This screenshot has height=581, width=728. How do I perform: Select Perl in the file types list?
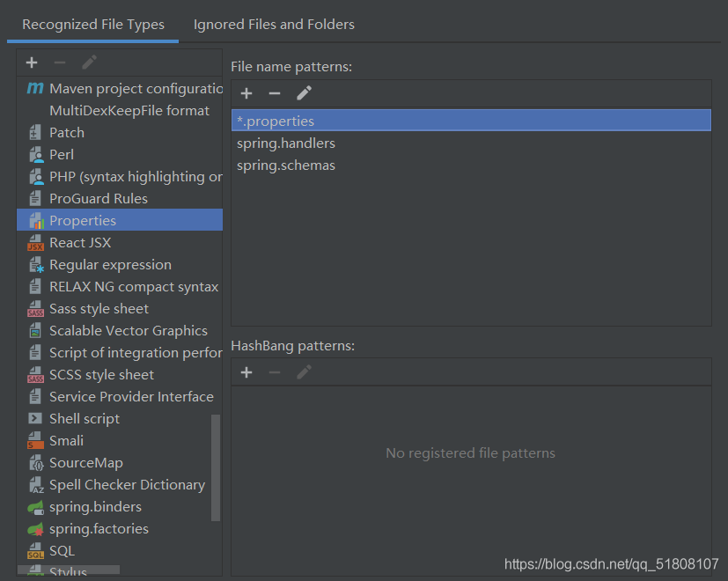[62, 155]
